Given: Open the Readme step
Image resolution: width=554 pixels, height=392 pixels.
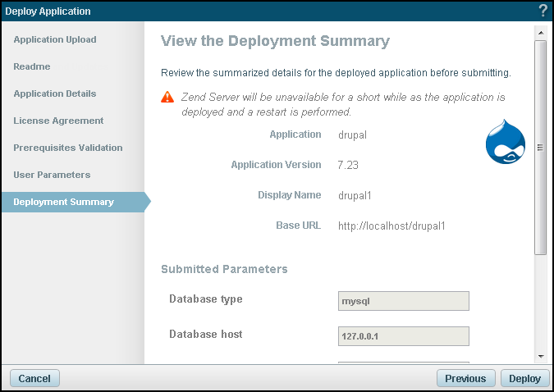Looking at the screenshot, I should (x=32, y=66).
